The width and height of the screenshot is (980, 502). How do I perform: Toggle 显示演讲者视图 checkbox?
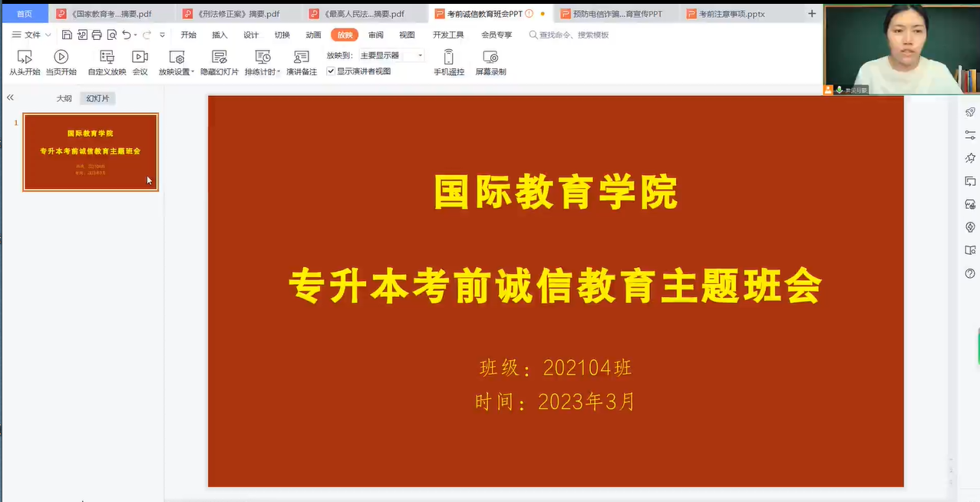tap(331, 71)
